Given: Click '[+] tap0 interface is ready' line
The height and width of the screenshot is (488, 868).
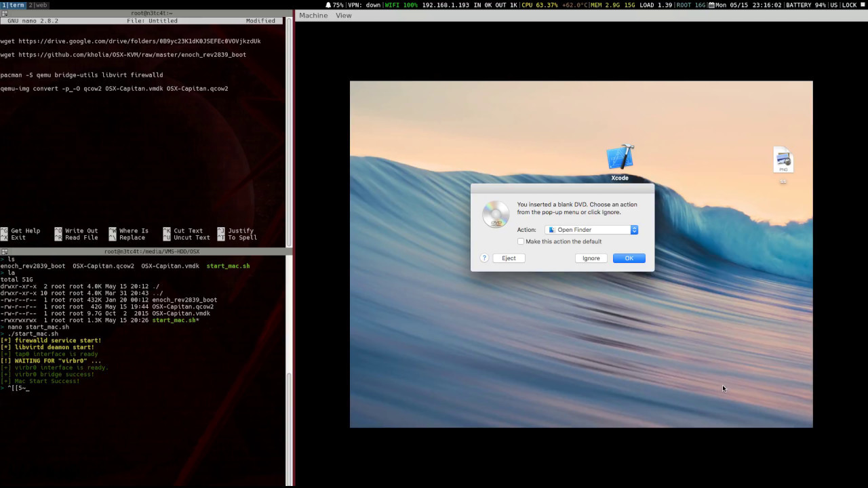Looking at the screenshot, I should [x=49, y=354].
